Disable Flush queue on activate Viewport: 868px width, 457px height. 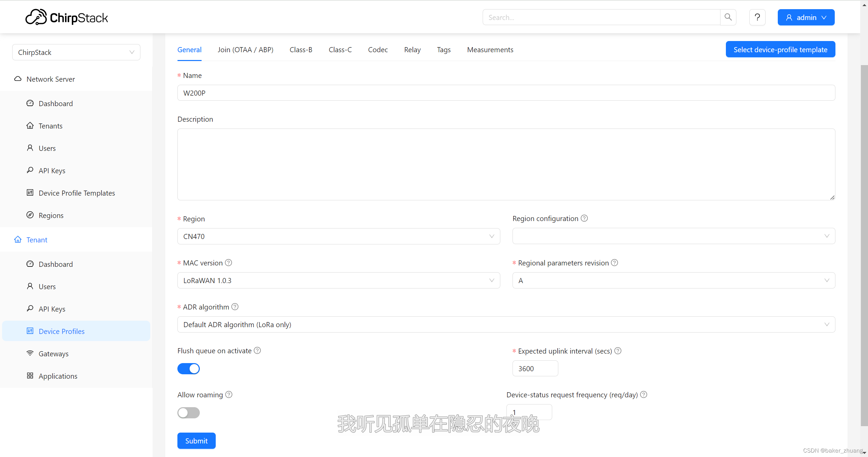pos(189,369)
